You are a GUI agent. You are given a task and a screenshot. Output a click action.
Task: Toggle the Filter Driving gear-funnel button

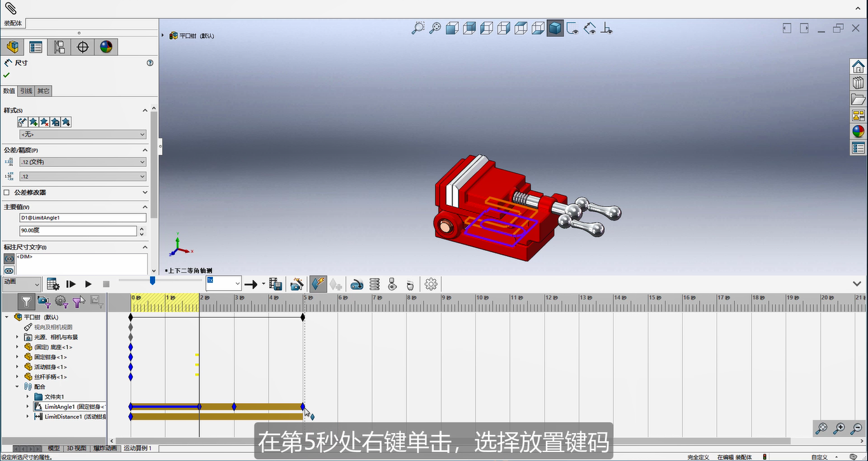point(61,302)
